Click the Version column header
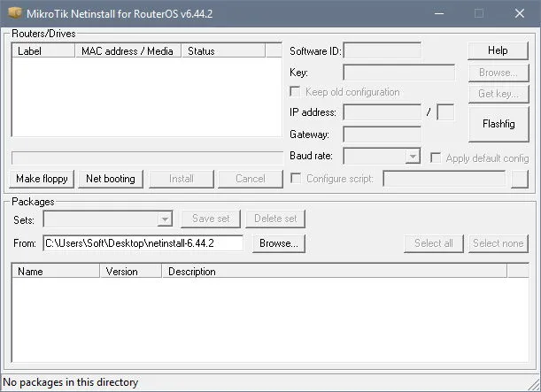This screenshot has height=392, width=541. tap(131, 272)
